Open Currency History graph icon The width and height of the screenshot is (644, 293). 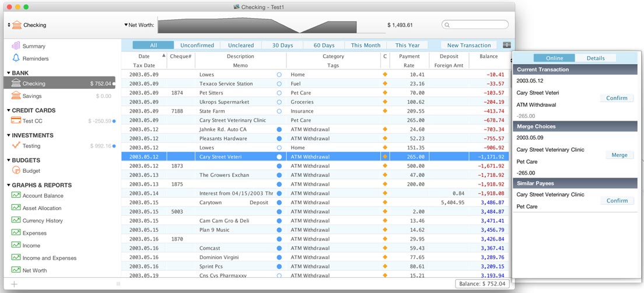tap(16, 220)
